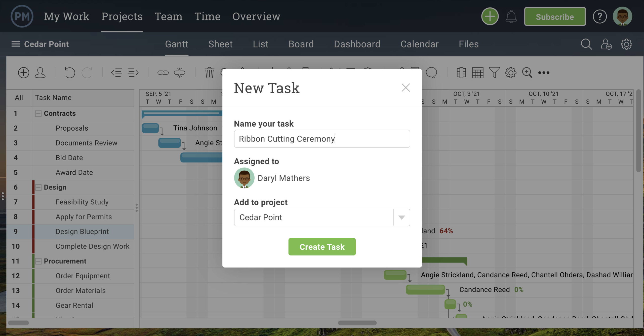Open the help question mark icon
644x336 pixels.
[x=600, y=17]
